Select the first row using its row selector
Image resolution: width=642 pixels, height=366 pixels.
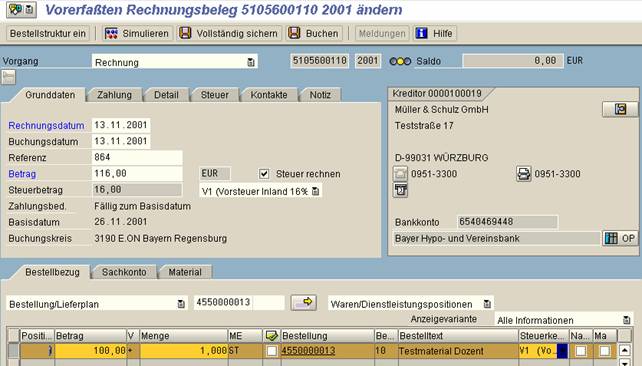point(14,351)
